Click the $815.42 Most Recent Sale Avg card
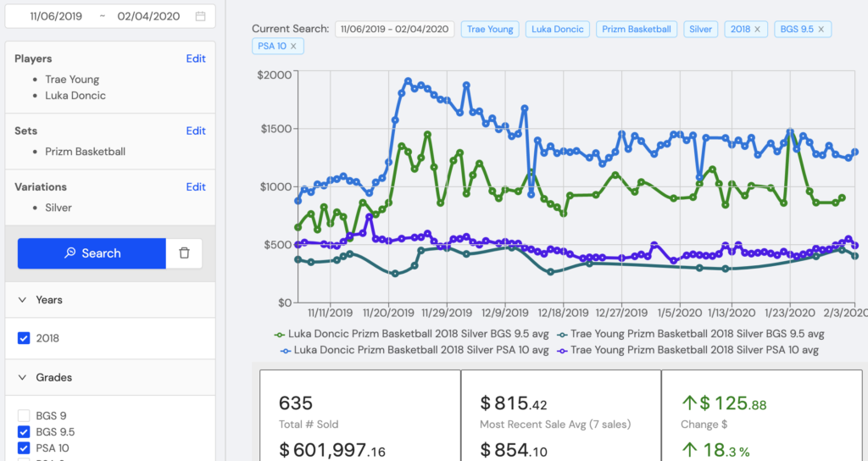 [561, 415]
